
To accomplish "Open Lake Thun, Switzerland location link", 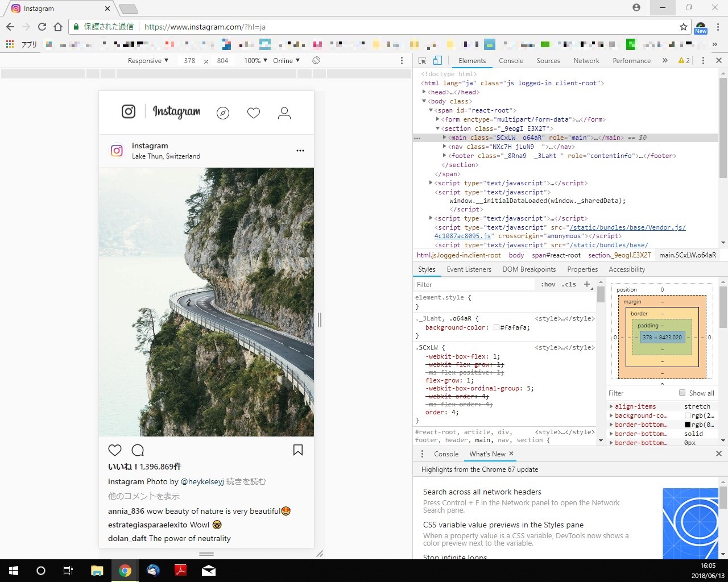I will pos(166,156).
